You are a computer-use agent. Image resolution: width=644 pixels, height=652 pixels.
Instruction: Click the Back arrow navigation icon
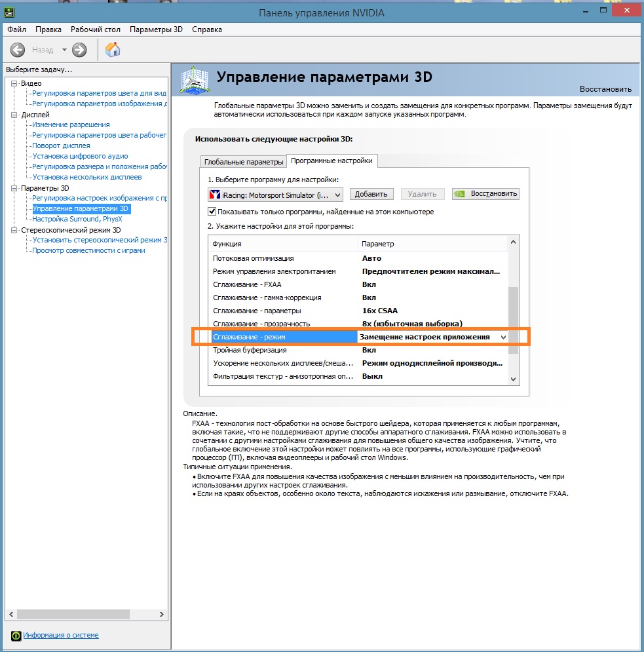point(18,50)
